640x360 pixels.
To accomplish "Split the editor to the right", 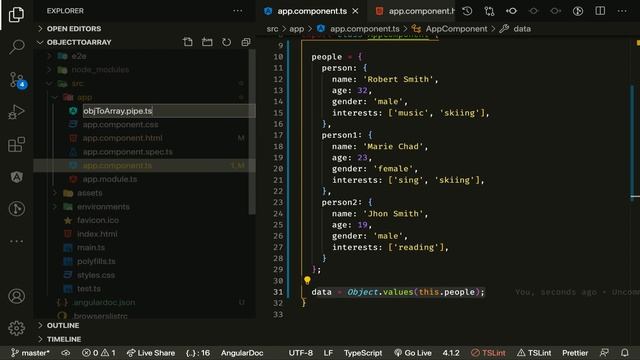I will [x=600, y=11].
